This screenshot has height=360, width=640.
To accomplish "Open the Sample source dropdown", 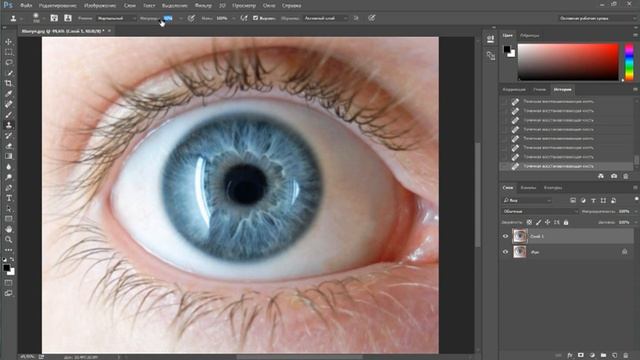I will (326, 18).
